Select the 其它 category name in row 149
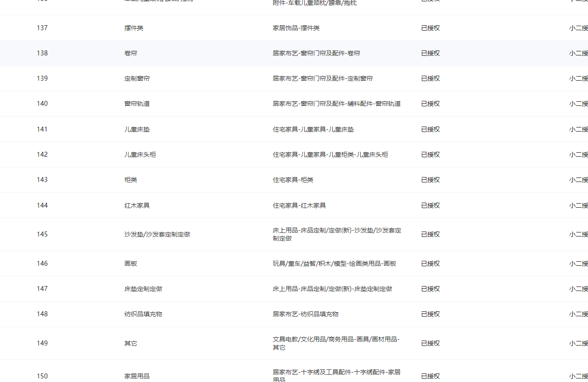The height and width of the screenshot is (382, 588). [x=131, y=343]
